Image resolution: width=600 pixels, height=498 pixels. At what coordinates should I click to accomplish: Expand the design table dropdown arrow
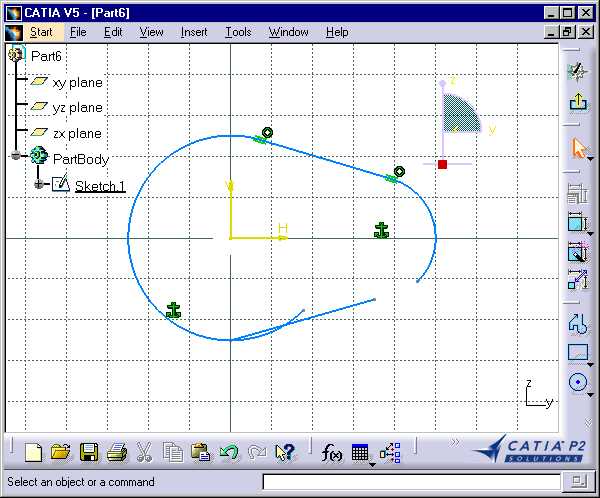[x=372, y=464]
